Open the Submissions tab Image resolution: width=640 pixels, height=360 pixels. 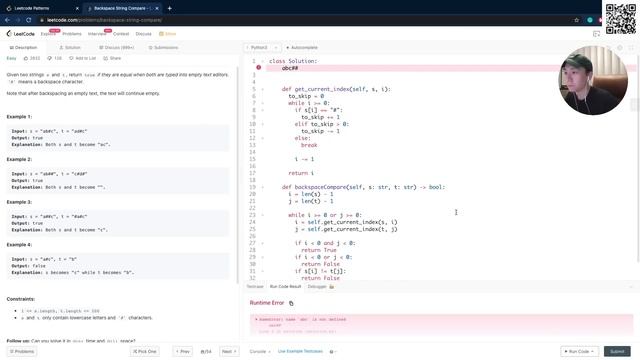click(x=163, y=48)
